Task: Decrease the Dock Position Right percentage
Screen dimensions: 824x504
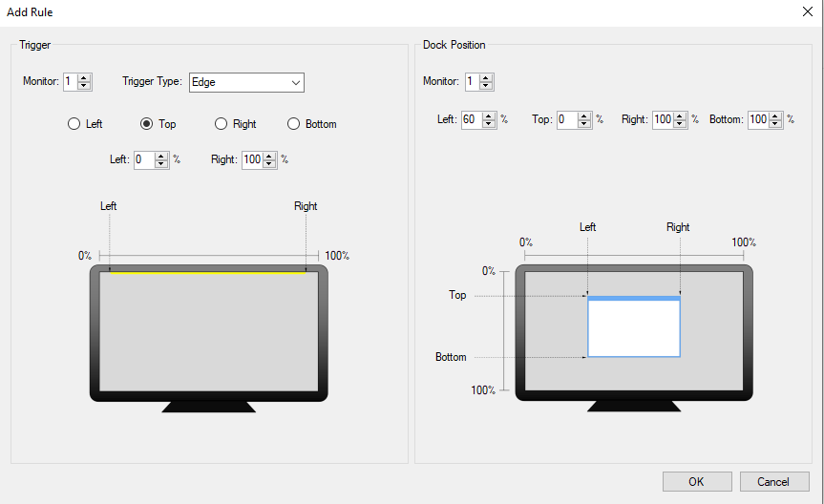Action: [x=680, y=124]
